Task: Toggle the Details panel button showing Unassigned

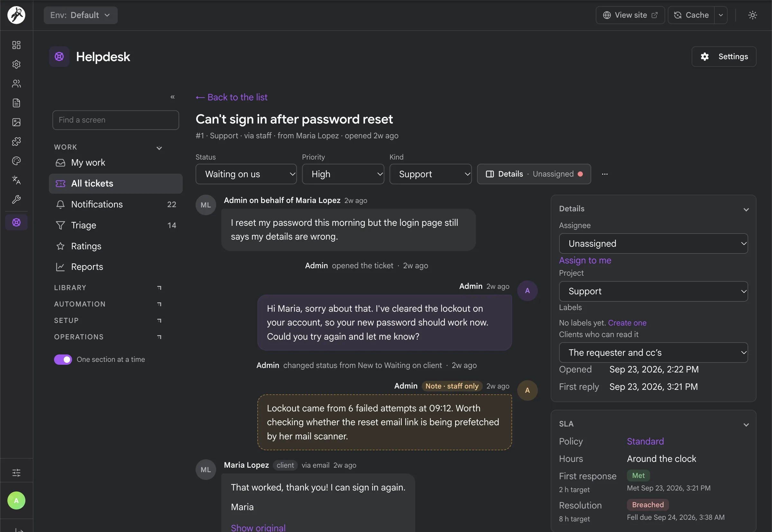Action: [x=534, y=174]
